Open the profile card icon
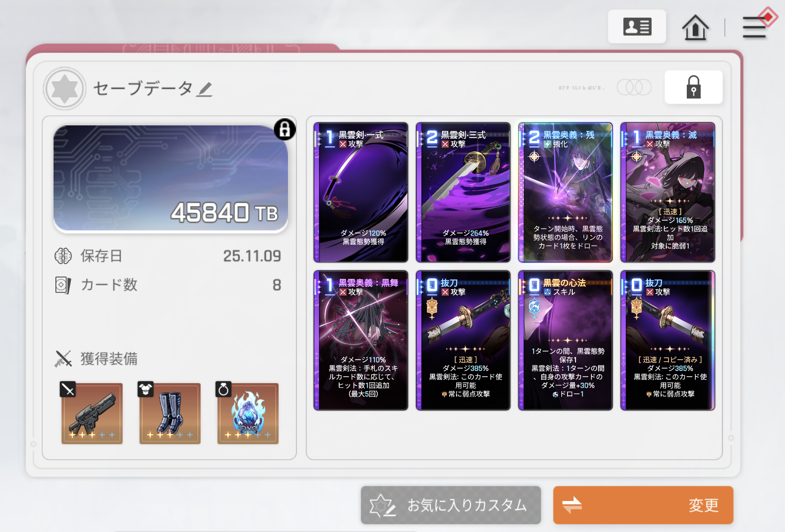785x532 pixels. 637,27
